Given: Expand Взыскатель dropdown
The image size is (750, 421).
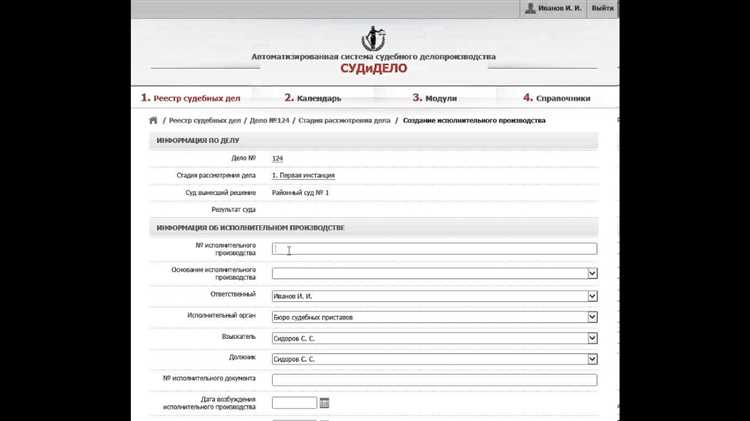Looking at the screenshot, I should (x=592, y=338).
